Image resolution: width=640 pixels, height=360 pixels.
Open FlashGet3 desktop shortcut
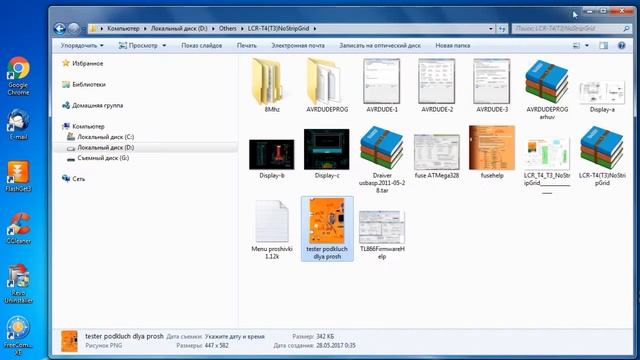click(18, 176)
